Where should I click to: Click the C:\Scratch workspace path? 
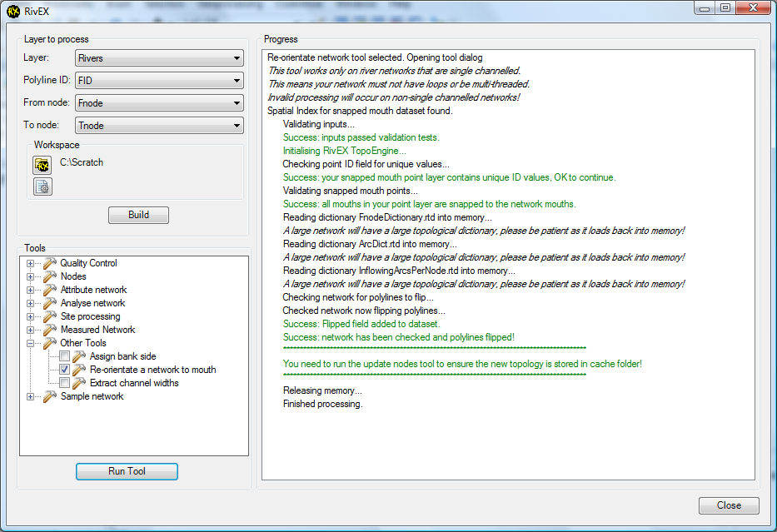(82, 162)
